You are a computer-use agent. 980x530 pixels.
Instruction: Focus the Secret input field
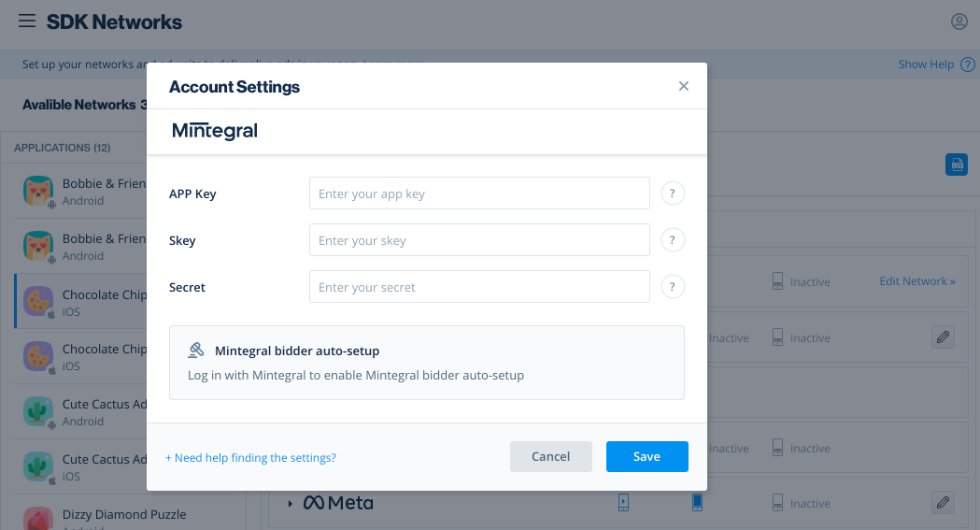pyautogui.click(x=479, y=287)
